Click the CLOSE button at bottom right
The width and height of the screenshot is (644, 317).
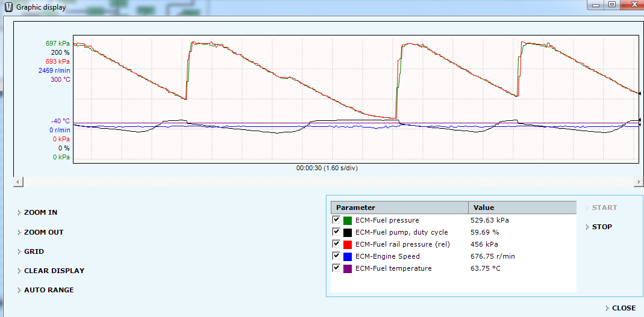623,308
